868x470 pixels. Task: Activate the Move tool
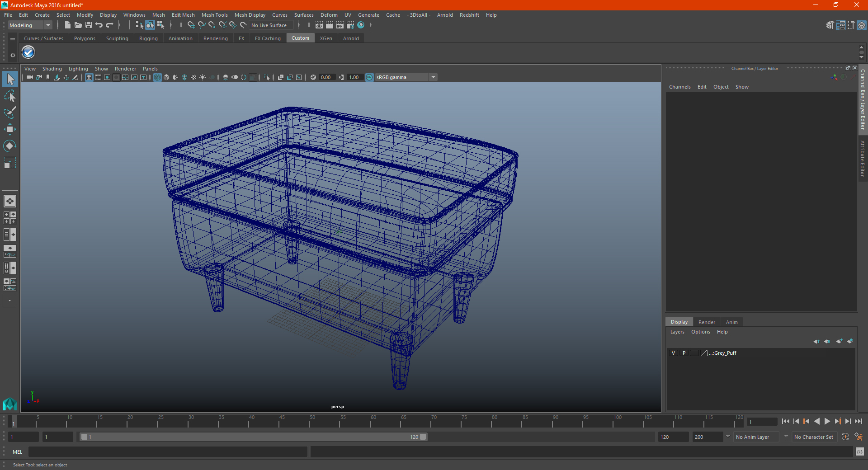coord(10,129)
